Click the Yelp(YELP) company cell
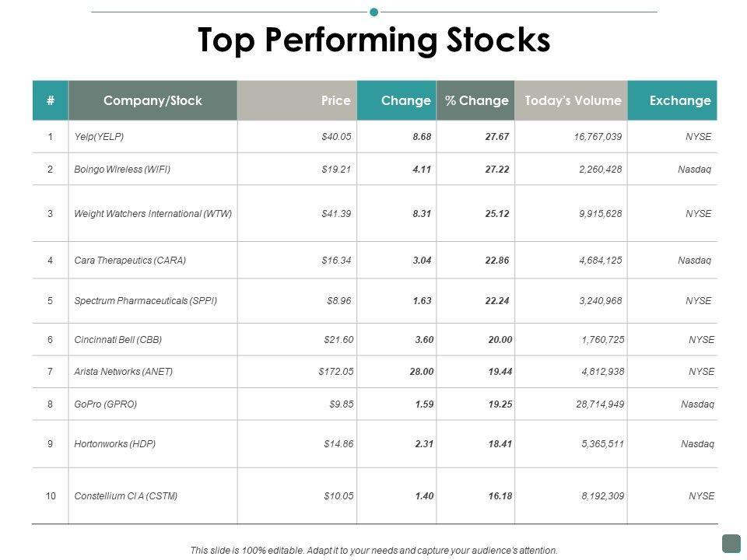This screenshot has width=747, height=560. tap(99, 137)
